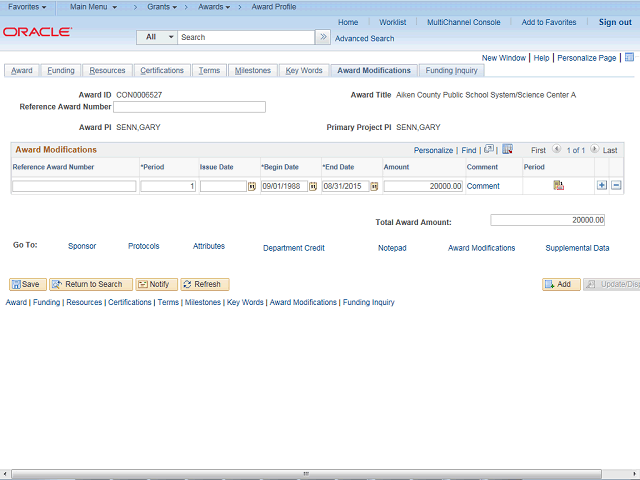Click the New Window link
This screenshot has width=640, height=480.
point(504,58)
